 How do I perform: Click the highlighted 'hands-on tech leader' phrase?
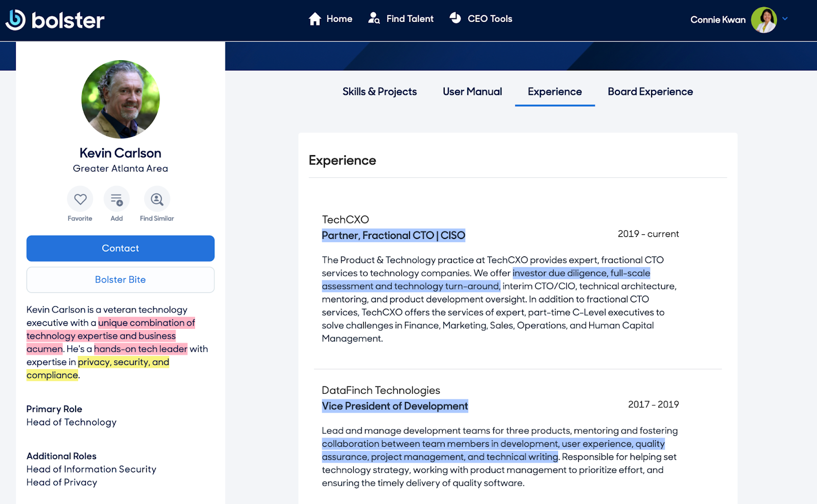point(140,349)
